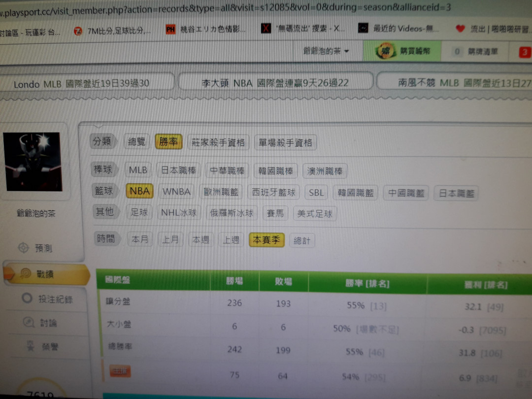Select the 美式足球 filter
This screenshot has height=399, width=532.
tap(315, 214)
